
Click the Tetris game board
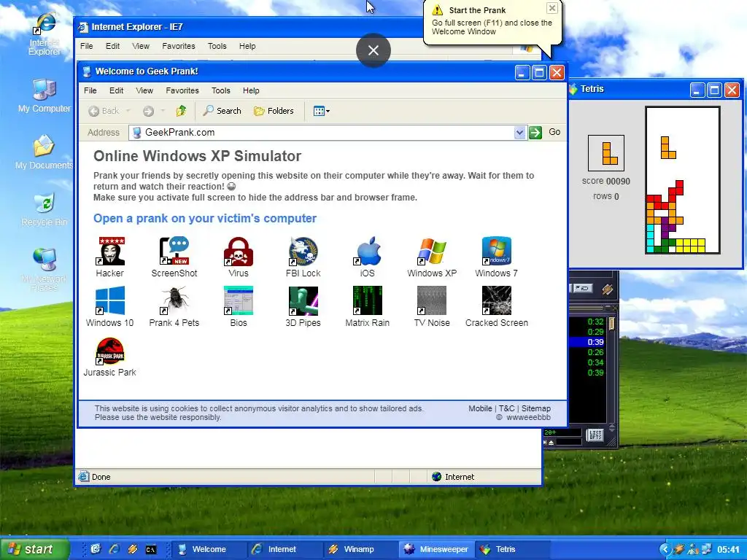coord(682,180)
